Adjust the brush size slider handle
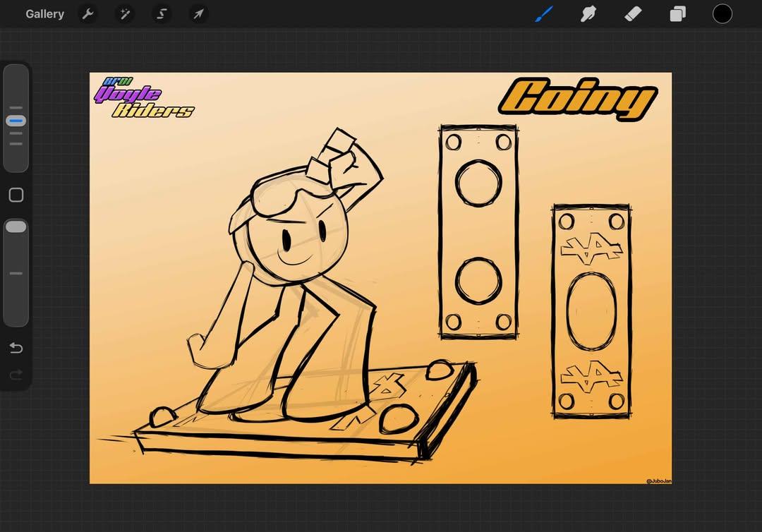Screen dimensions: 762x532 16,121
